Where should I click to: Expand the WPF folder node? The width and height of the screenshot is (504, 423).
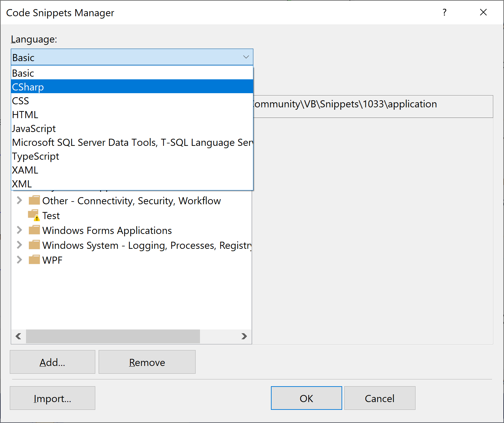[x=19, y=260]
